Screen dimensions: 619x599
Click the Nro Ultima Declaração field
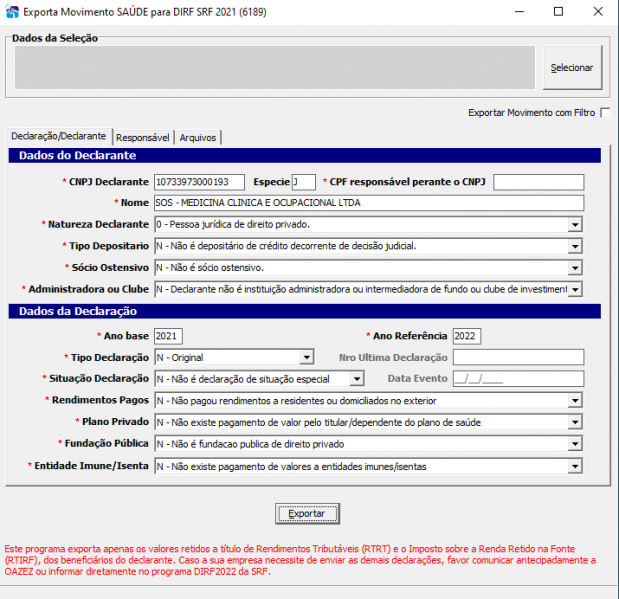point(518,357)
